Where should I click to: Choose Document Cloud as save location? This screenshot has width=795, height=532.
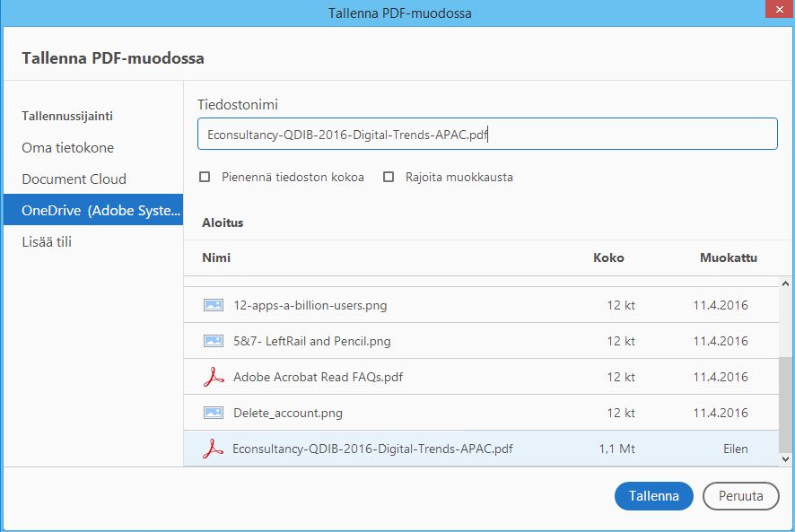coord(74,179)
